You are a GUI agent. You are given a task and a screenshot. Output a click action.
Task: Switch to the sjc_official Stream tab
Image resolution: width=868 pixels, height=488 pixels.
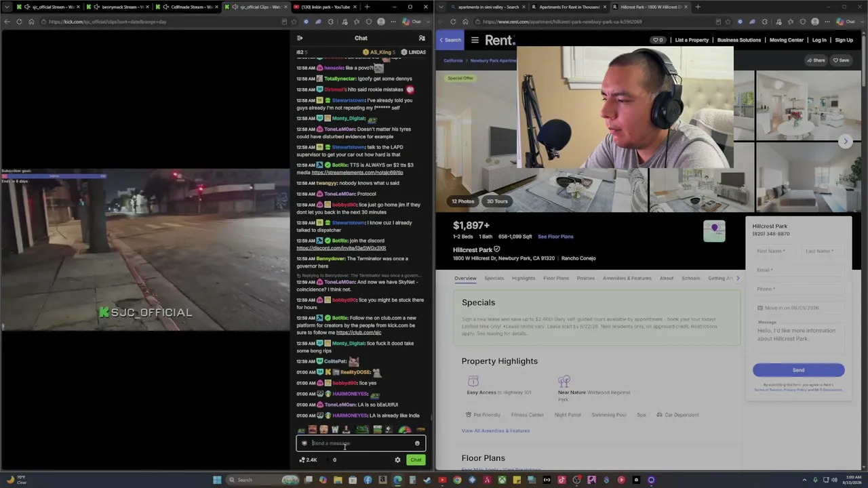(47, 7)
